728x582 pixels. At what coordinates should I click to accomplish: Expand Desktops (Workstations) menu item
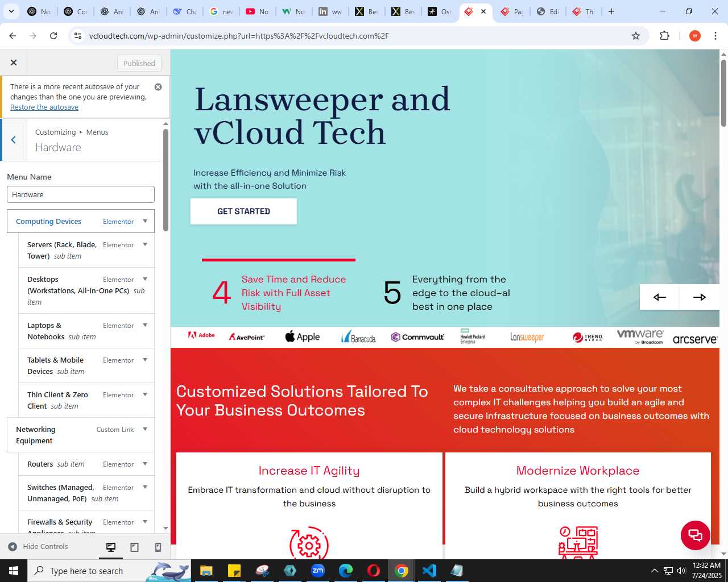click(145, 279)
